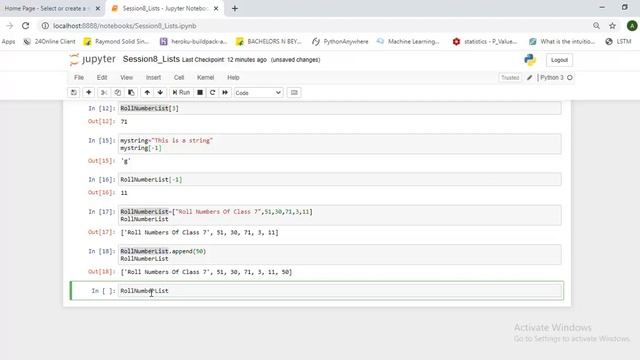The height and width of the screenshot is (360, 640).
Task: Open the zoom magnifier icon in address bar
Action: coord(596,26)
